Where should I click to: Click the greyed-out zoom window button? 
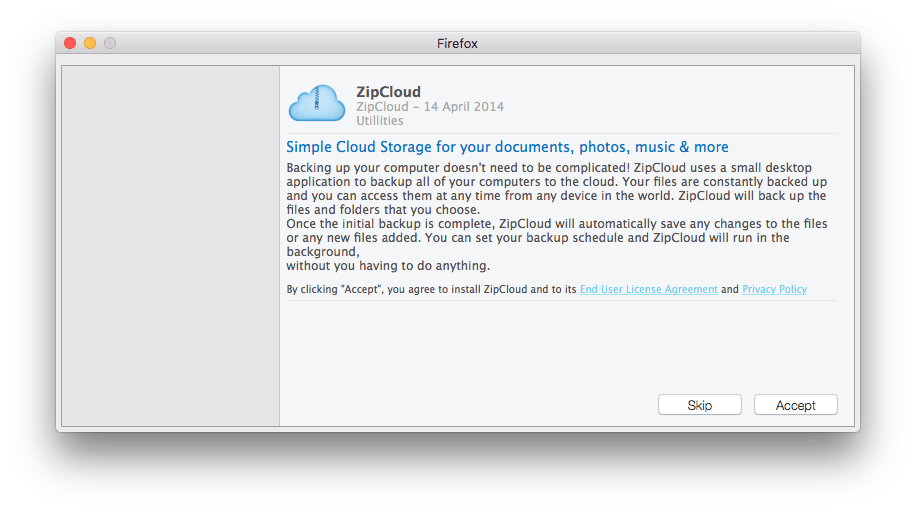pos(110,43)
